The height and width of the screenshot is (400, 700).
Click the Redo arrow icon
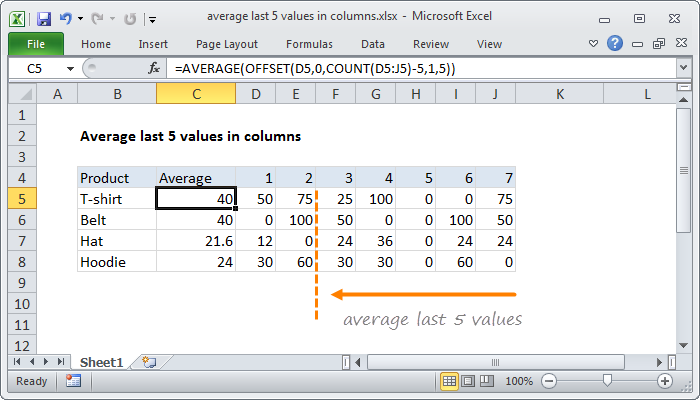point(97,19)
